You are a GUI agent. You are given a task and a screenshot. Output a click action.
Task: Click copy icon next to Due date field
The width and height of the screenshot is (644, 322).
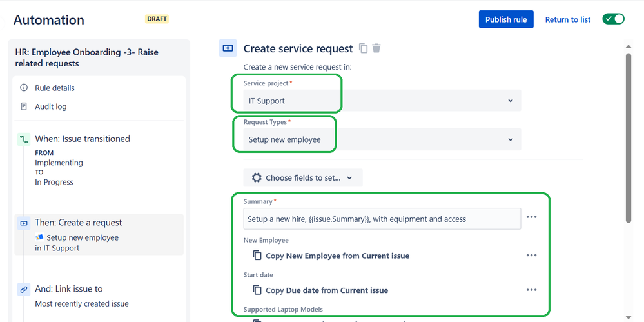pyautogui.click(x=257, y=290)
